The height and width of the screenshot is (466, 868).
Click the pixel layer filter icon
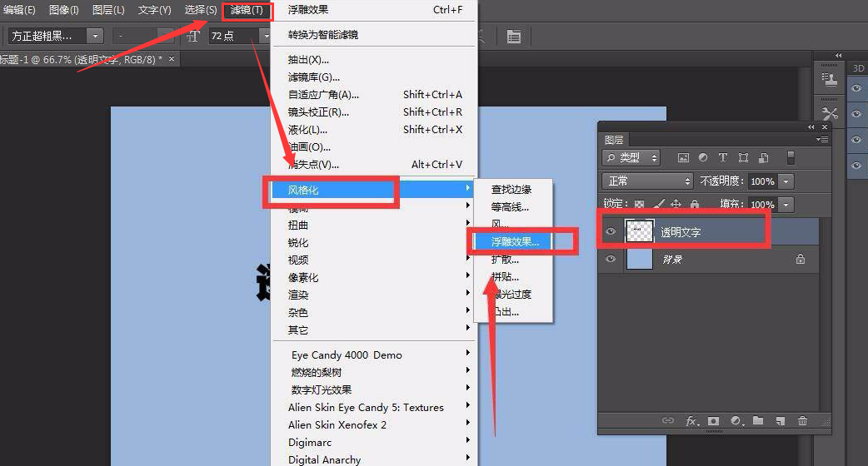click(x=684, y=157)
